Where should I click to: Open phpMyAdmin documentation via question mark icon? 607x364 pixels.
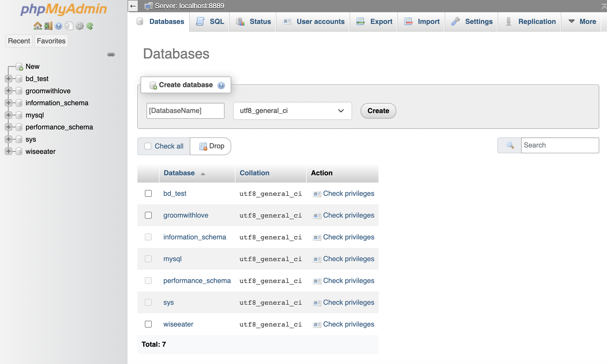[x=58, y=26]
